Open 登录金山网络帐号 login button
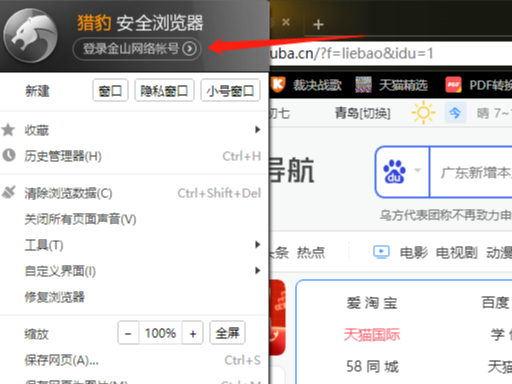This screenshot has height=384, width=512. tap(137, 49)
